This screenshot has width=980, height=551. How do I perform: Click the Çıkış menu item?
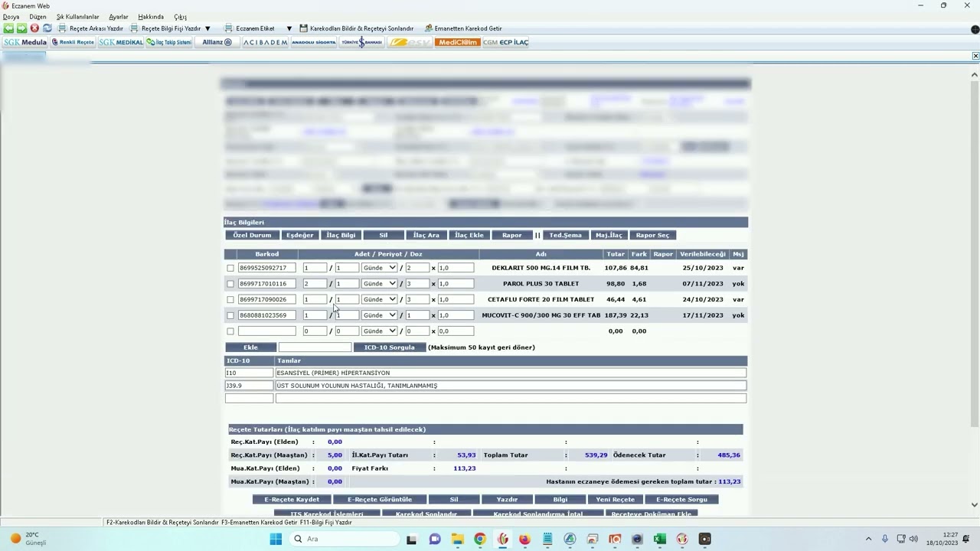(x=180, y=17)
